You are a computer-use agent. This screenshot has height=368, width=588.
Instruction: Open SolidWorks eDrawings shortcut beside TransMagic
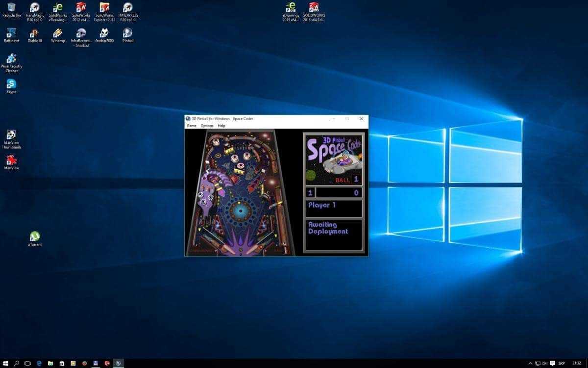58,12
